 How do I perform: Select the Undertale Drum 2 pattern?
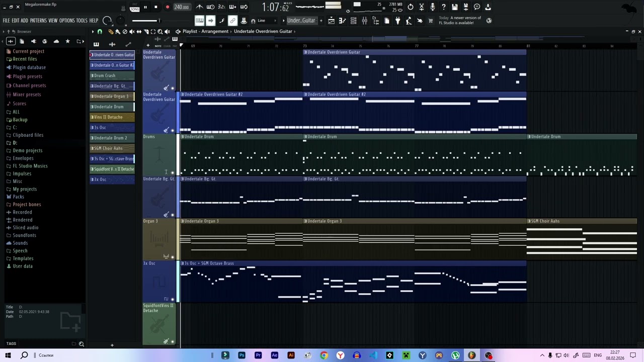pyautogui.click(x=112, y=138)
